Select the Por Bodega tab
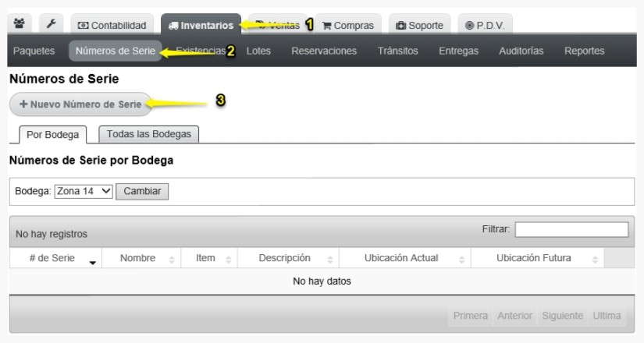 52,135
